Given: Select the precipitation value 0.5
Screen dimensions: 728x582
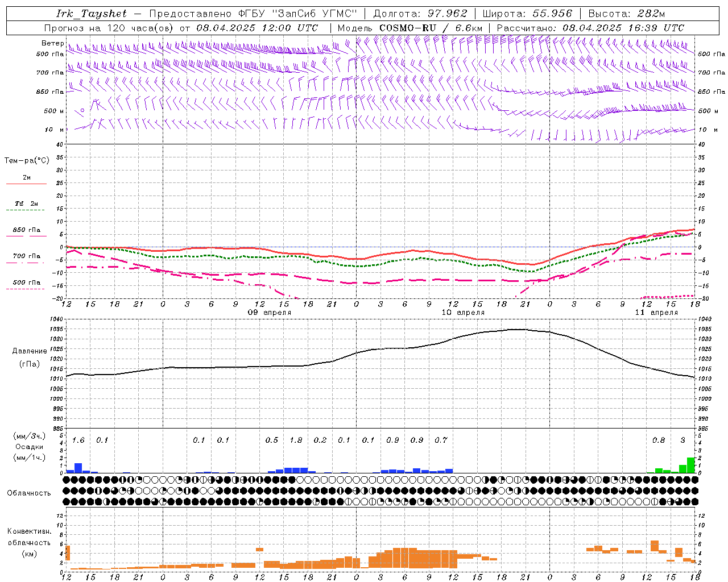Looking at the screenshot, I should click(x=272, y=440).
